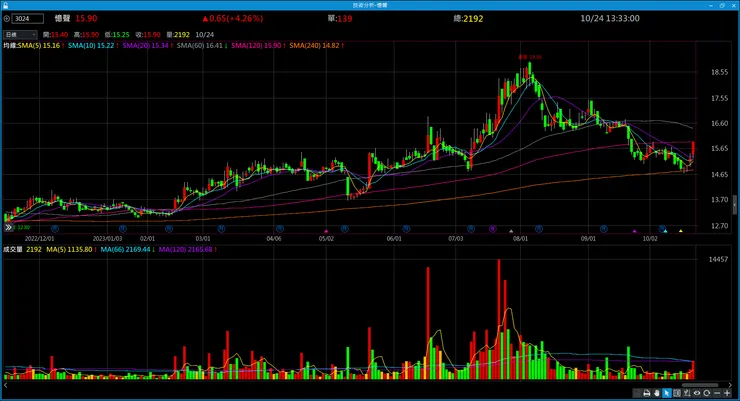Click the MA(66) volume average label
Viewport: 740px width, 401px height.
coord(127,249)
